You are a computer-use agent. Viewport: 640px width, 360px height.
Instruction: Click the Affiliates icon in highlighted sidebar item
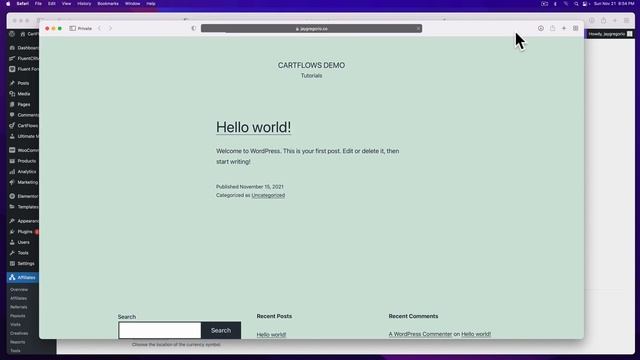pyautogui.click(x=12, y=277)
